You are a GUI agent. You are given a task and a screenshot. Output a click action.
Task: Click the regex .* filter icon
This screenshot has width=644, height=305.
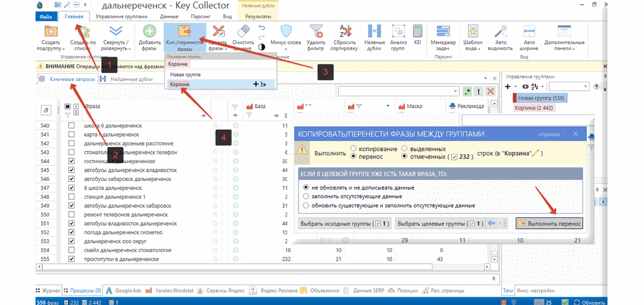point(468,92)
